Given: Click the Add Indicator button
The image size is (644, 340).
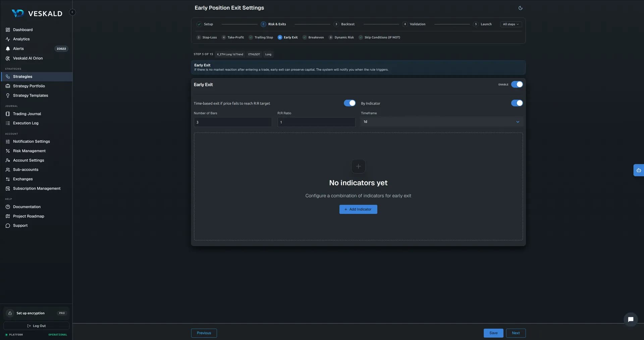Looking at the screenshot, I should click(358, 210).
